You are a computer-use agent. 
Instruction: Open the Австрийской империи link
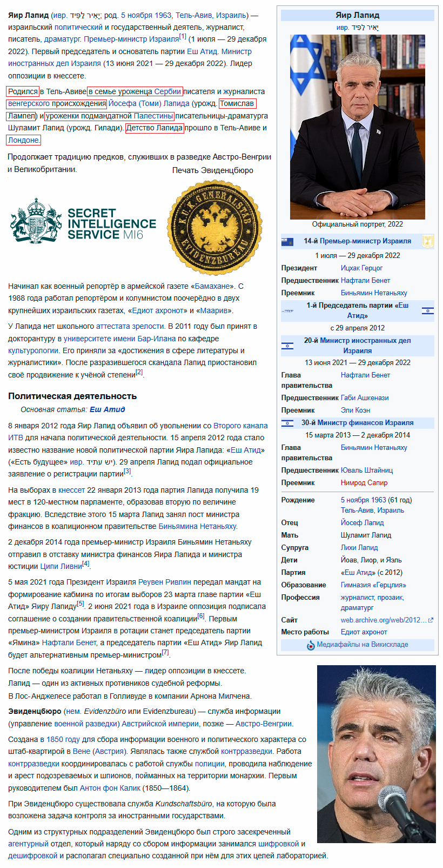(160, 724)
